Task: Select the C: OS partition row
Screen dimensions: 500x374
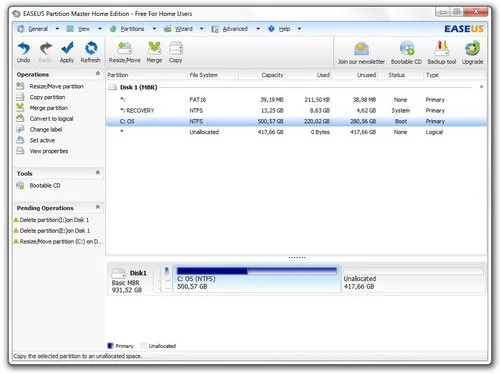Action: [x=296, y=121]
